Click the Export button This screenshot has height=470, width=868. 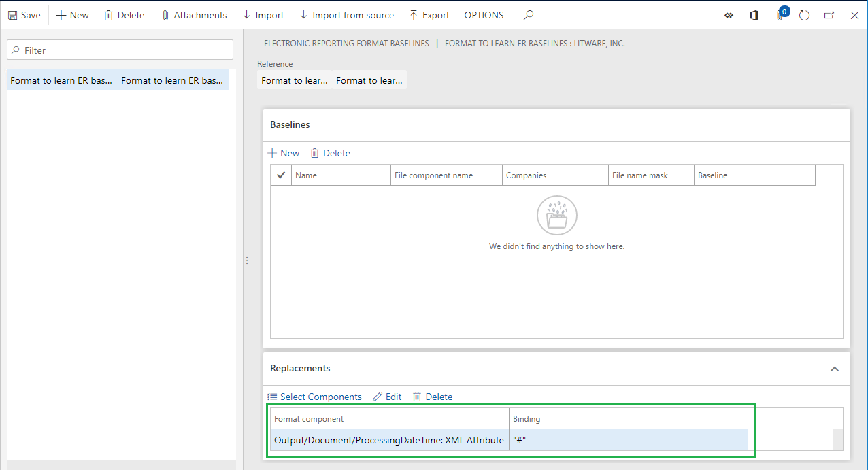429,15
